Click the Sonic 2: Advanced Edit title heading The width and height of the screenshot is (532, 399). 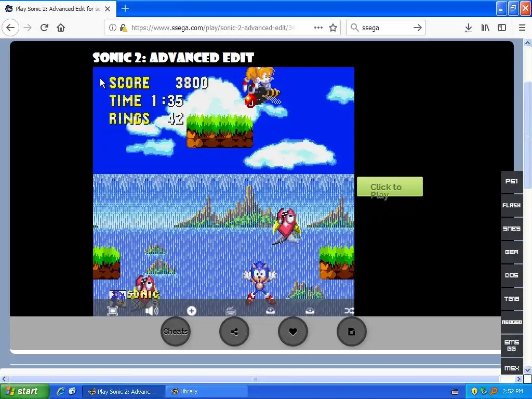pyautogui.click(x=173, y=58)
